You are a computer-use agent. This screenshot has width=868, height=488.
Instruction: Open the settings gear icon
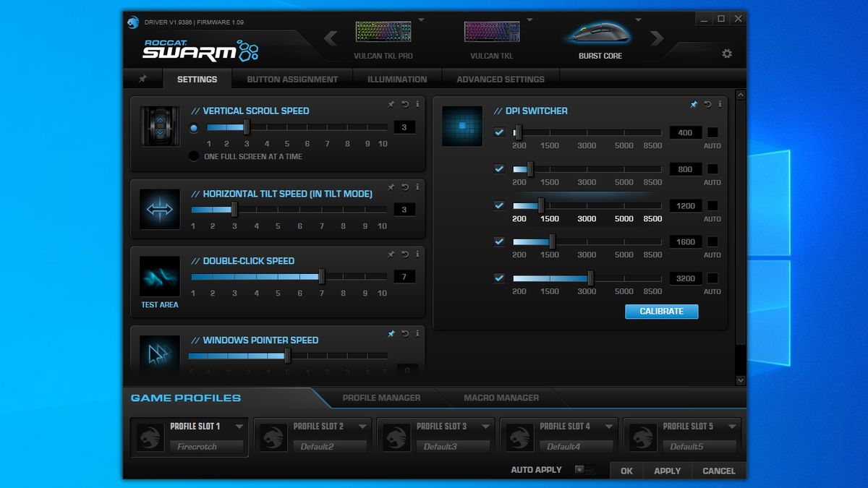(x=727, y=53)
